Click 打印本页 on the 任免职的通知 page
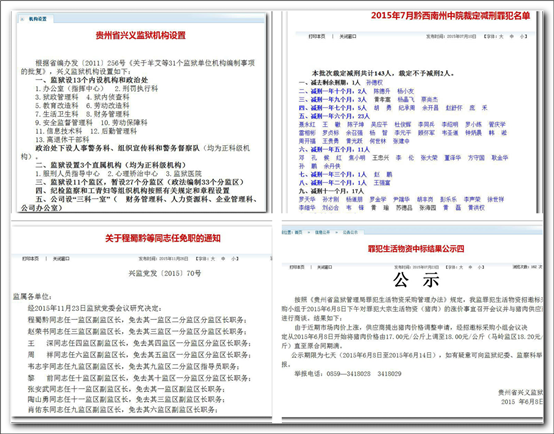Viewport: 554px width, 434px height. pyautogui.click(x=30, y=259)
